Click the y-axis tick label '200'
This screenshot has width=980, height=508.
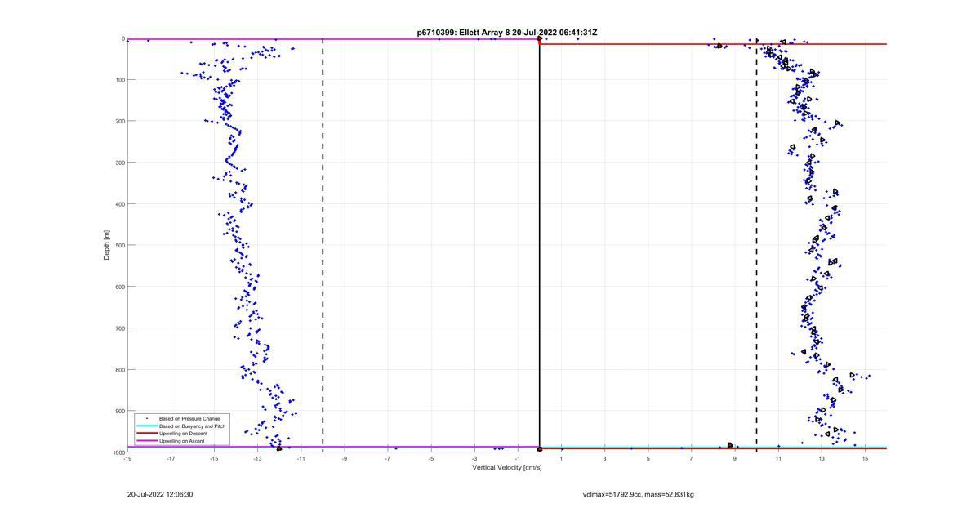point(119,121)
